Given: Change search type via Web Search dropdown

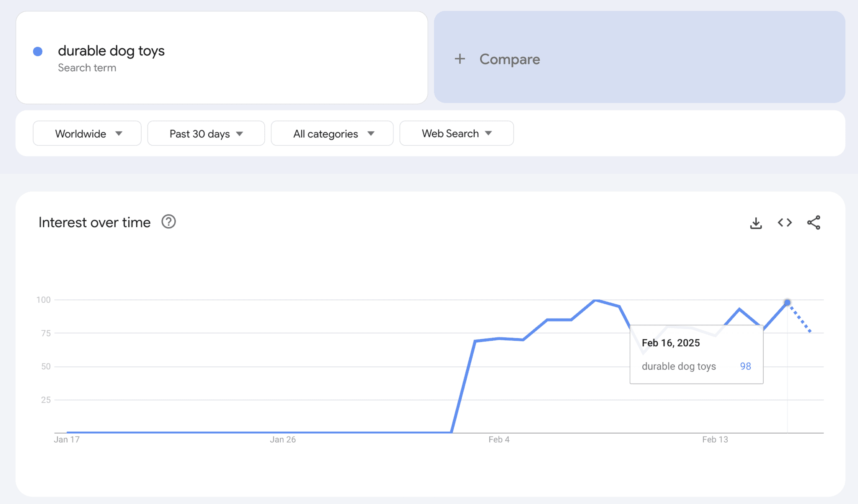Looking at the screenshot, I should pos(456,133).
